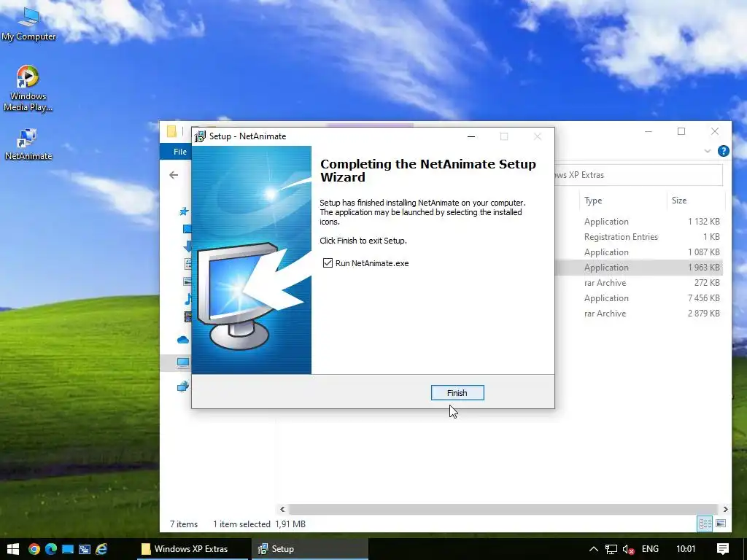Launch Microsoft Edge from taskbar

51,548
